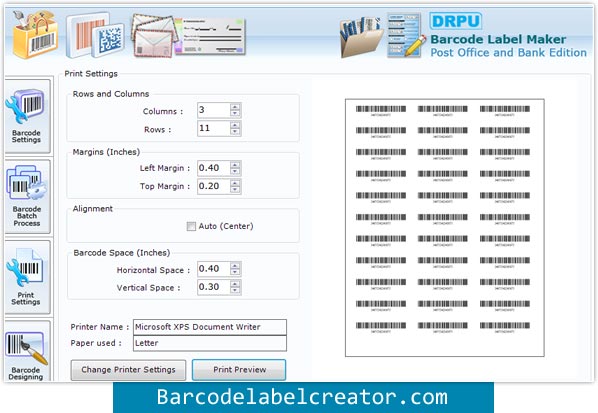Viewport: 598px width, 413px height.
Task: Click the Print Preview button
Action: [239, 370]
